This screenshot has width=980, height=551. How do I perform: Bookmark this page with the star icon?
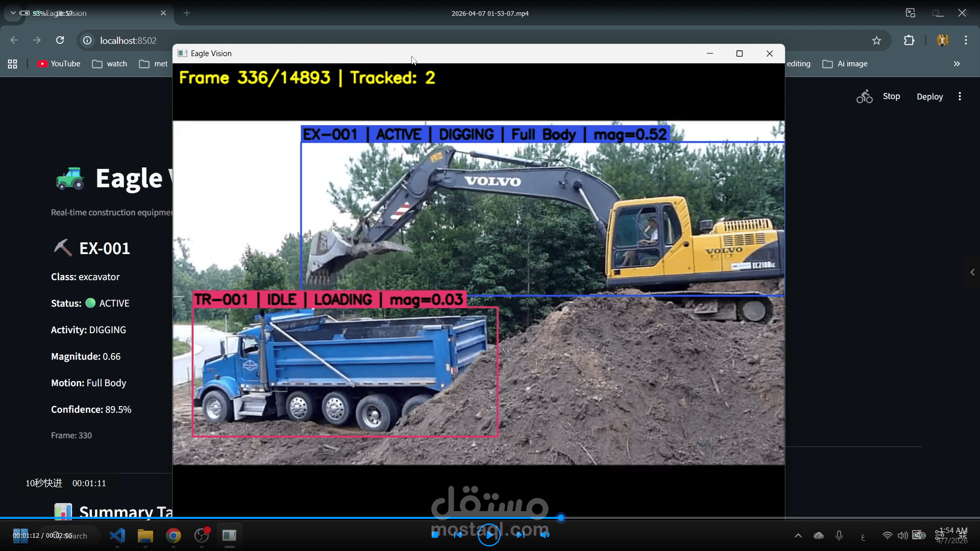click(x=876, y=40)
